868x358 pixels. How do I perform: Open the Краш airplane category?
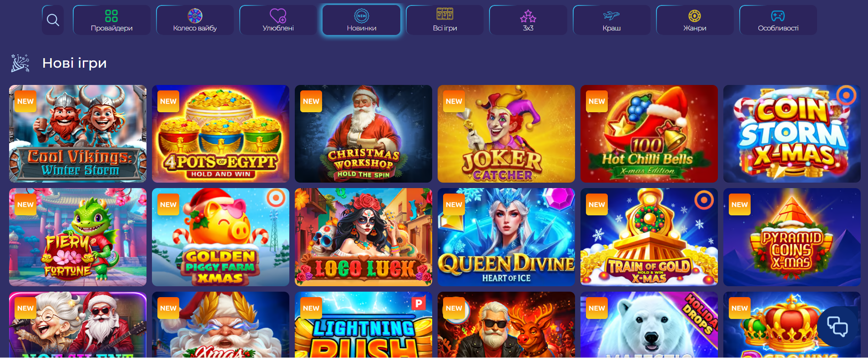click(x=611, y=20)
